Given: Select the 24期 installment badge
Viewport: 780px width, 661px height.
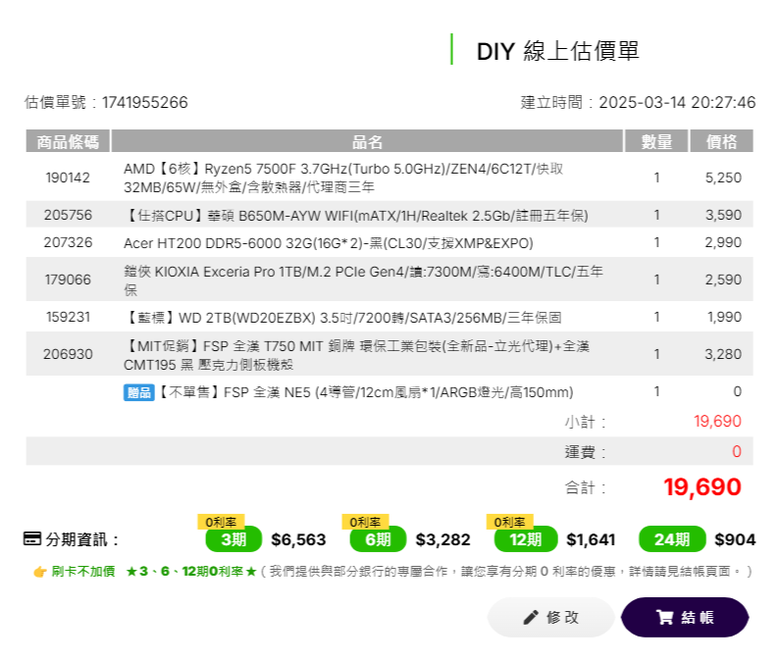Looking at the screenshot, I should tap(672, 539).
